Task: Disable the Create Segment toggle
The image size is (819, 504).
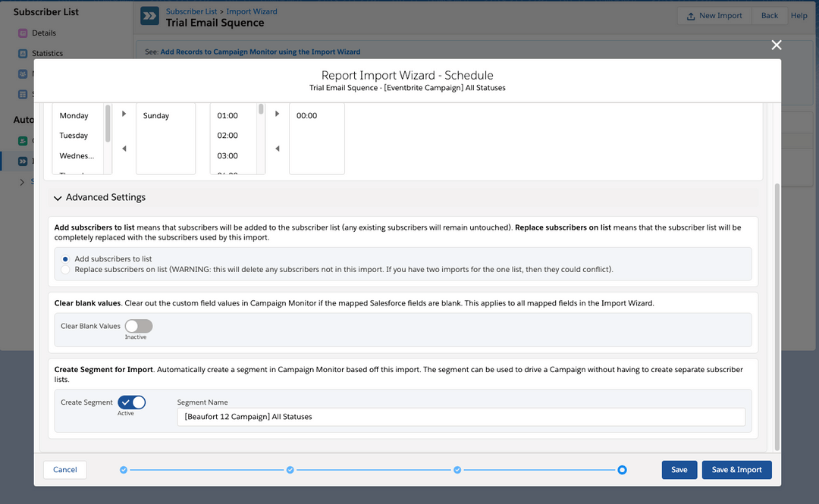Action: coord(132,402)
